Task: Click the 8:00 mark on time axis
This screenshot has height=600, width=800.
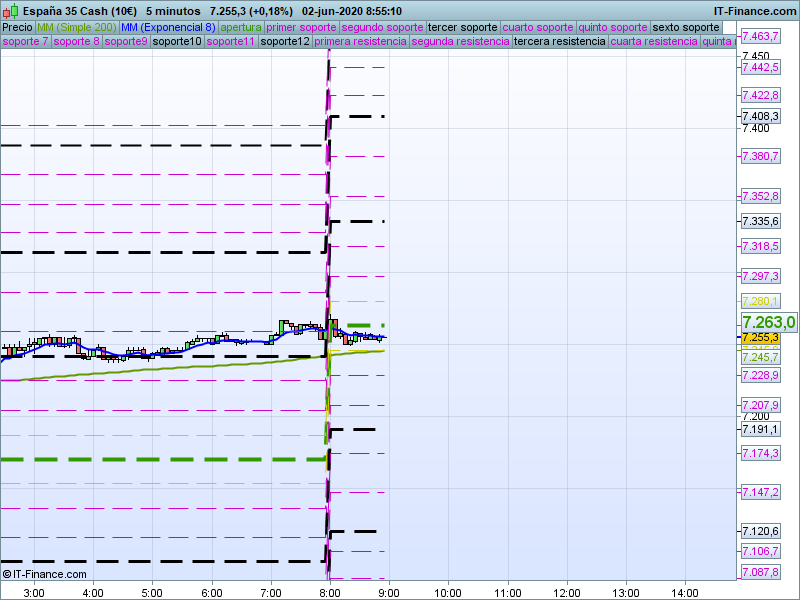Action: click(x=329, y=592)
